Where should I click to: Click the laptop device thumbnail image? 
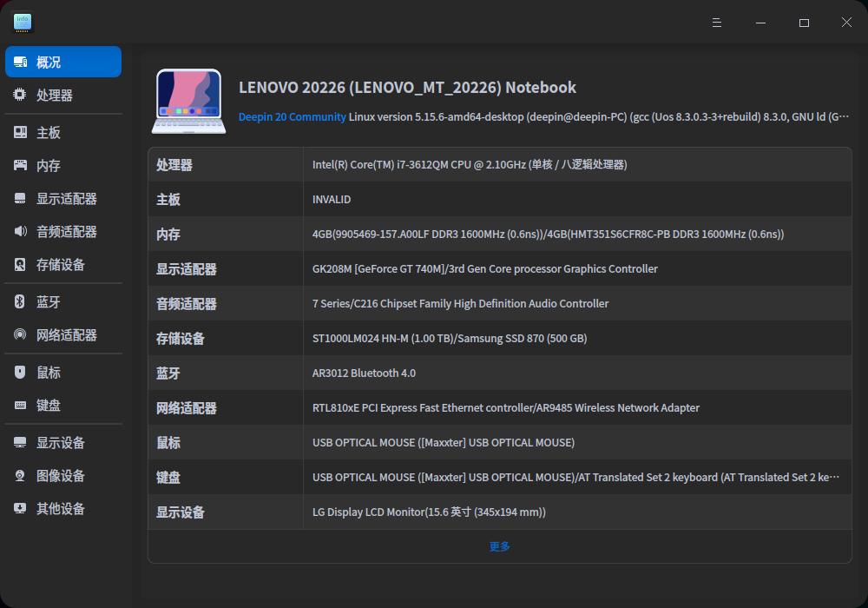pos(187,101)
